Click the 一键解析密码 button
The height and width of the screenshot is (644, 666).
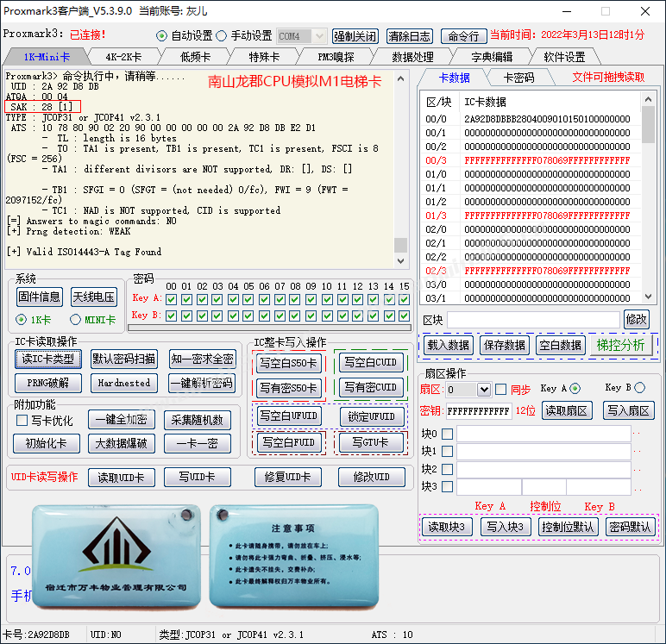202,383
